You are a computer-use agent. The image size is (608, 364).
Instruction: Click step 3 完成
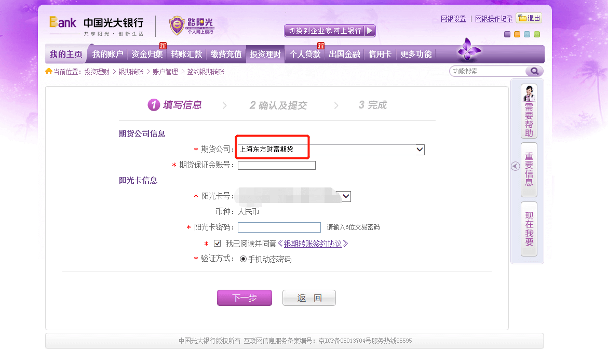point(373,105)
